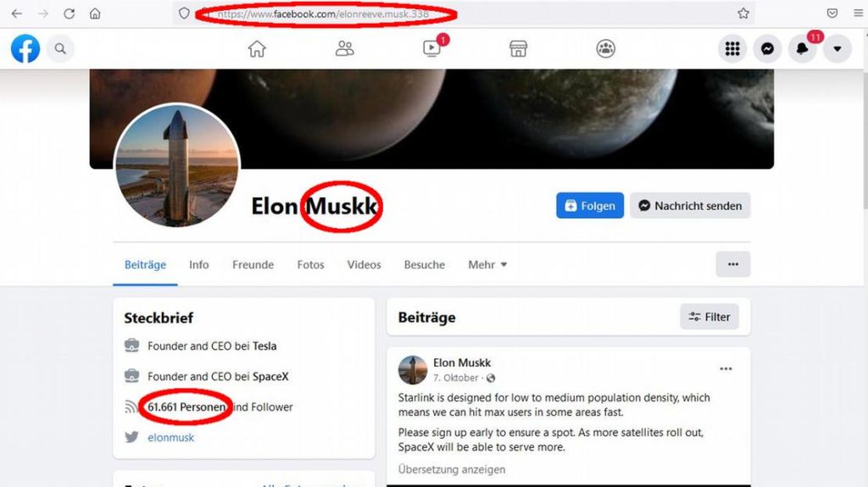The width and height of the screenshot is (868, 487).
Task: Switch to the Info tab
Action: click(198, 264)
